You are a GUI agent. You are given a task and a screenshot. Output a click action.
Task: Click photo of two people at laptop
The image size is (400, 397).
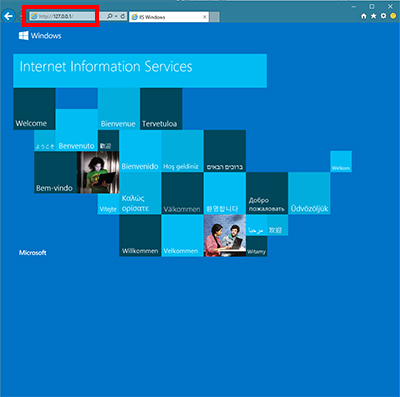(x=225, y=236)
